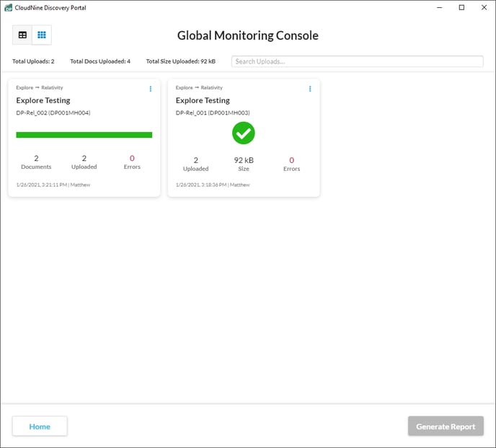This screenshot has width=496, height=448.
Task: Click timestamp 3:21:11 PM | Matthew
Action: click(53, 185)
